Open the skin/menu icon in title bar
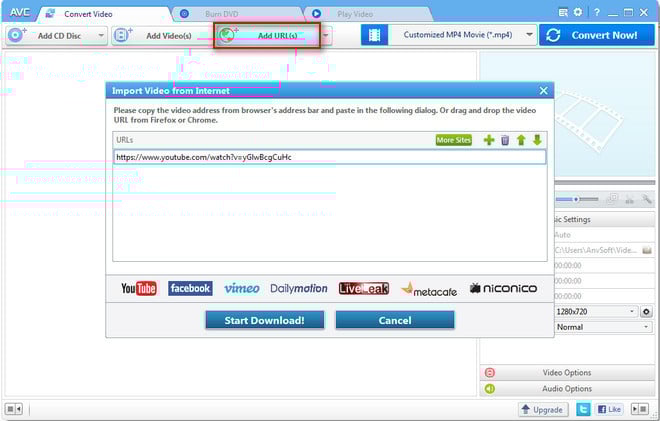The height and width of the screenshot is (421, 660). coord(563,12)
